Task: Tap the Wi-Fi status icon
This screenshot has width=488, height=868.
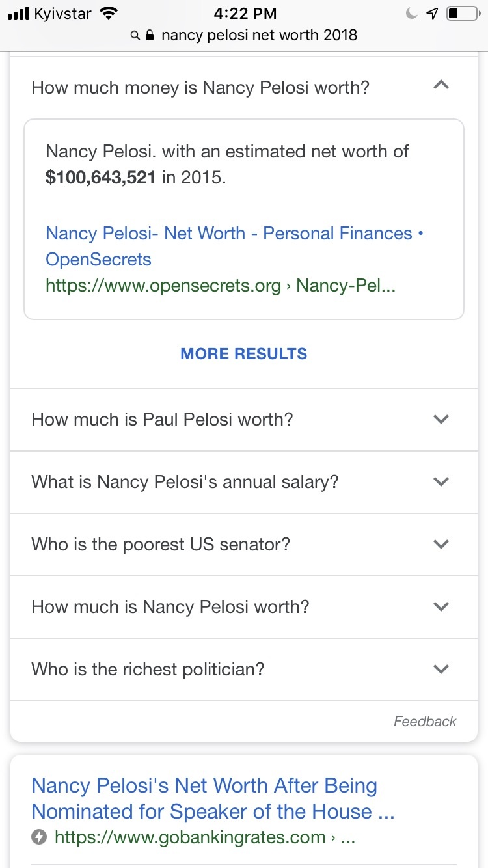Action: (109, 13)
